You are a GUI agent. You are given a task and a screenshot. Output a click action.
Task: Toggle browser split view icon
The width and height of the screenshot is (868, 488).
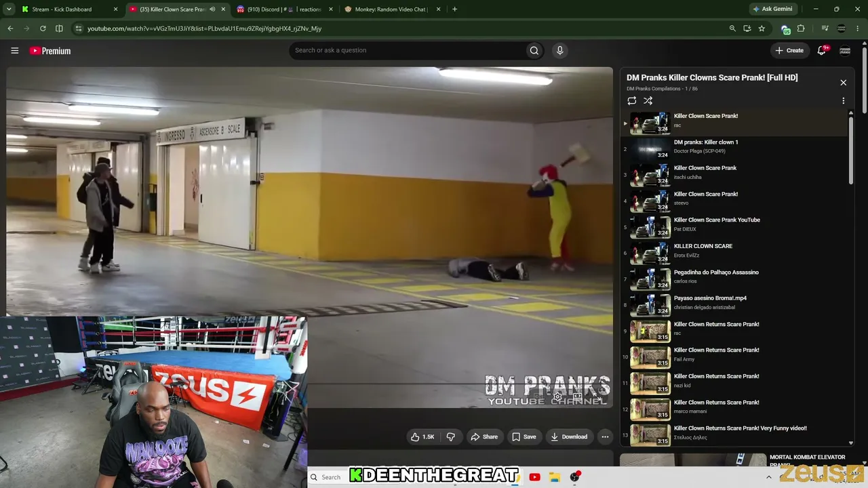click(x=59, y=28)
